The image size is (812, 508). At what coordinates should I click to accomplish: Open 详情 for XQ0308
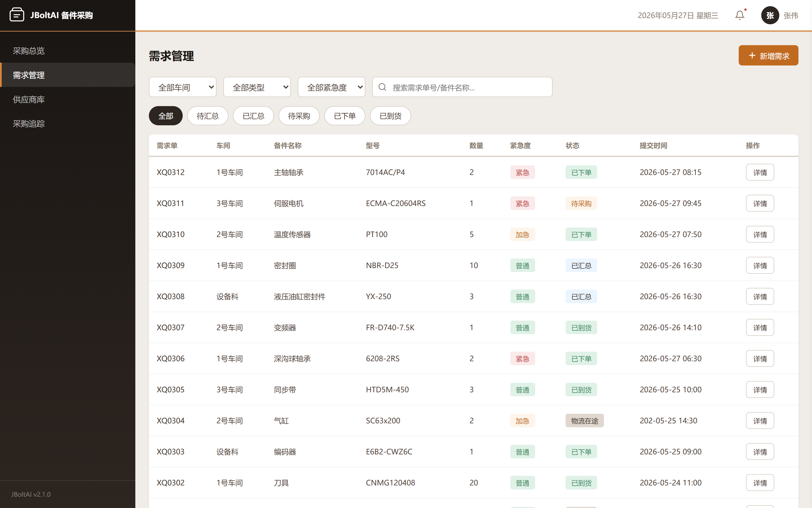coord(760,296)
